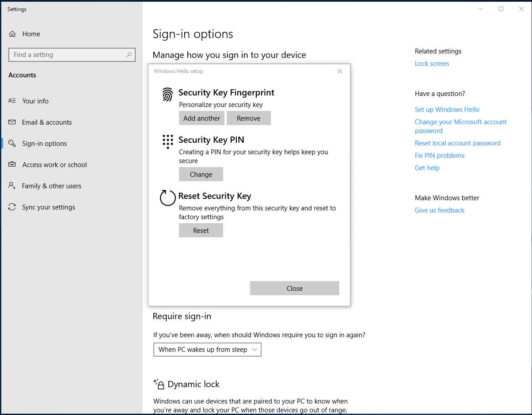The height and width of the screenshot is (415, 532).
Task: Click the Give us feedback link
Action: pos(439,210)
